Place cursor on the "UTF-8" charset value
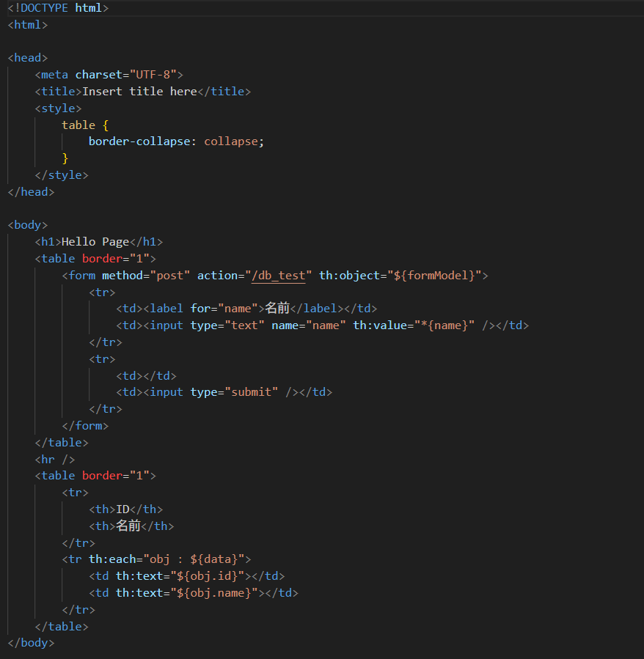Image resolution: width=644 pixels, height=659 pixels. click(x=153, y=75)
